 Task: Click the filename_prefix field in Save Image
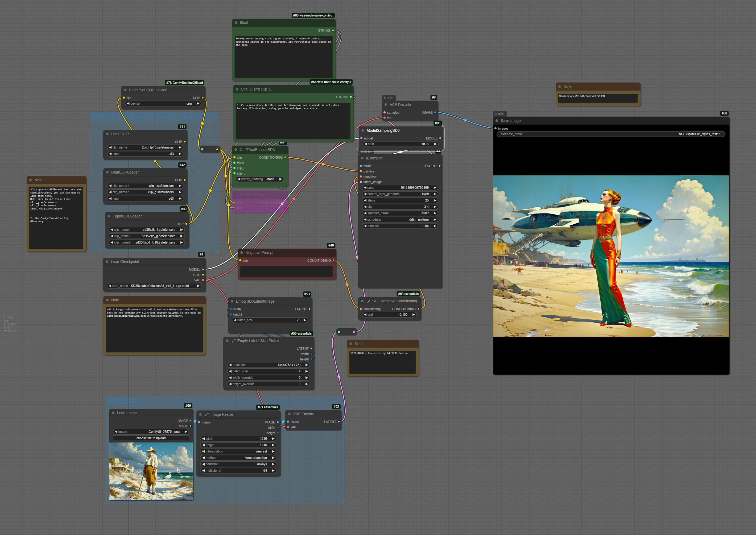coord(610,134)
